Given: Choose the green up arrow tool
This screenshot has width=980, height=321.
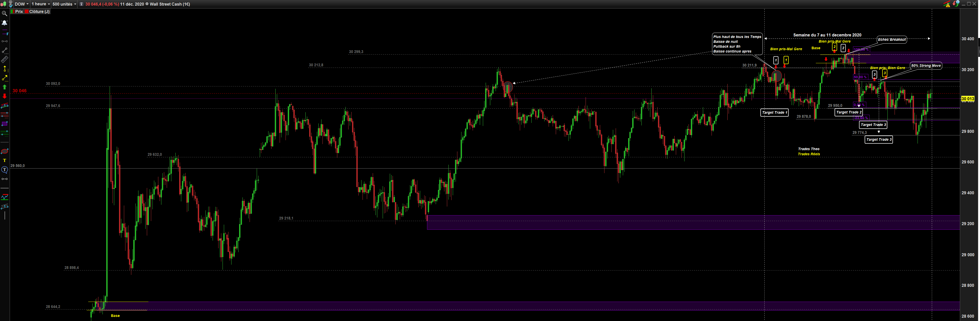Looking at the screenshot, I should click(5, 87).
